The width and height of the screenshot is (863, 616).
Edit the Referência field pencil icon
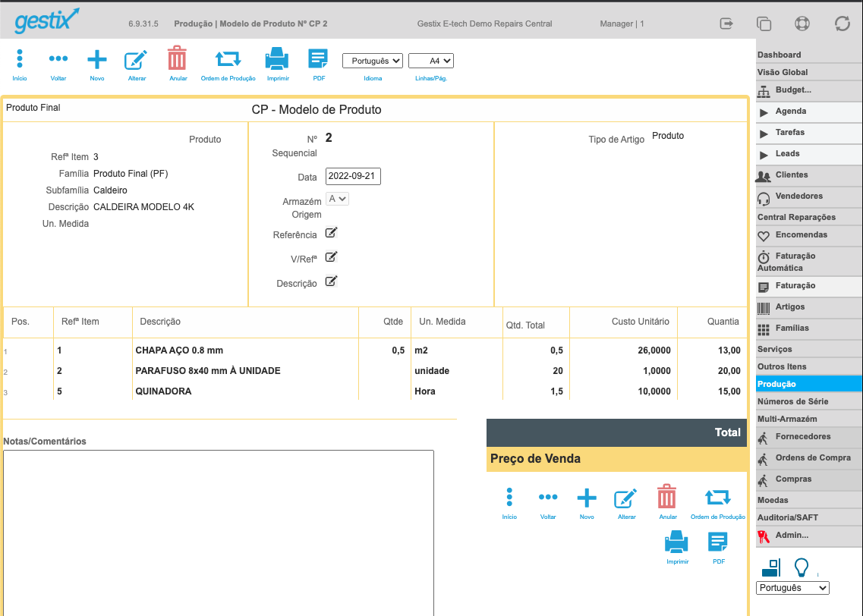click(331, 233)
